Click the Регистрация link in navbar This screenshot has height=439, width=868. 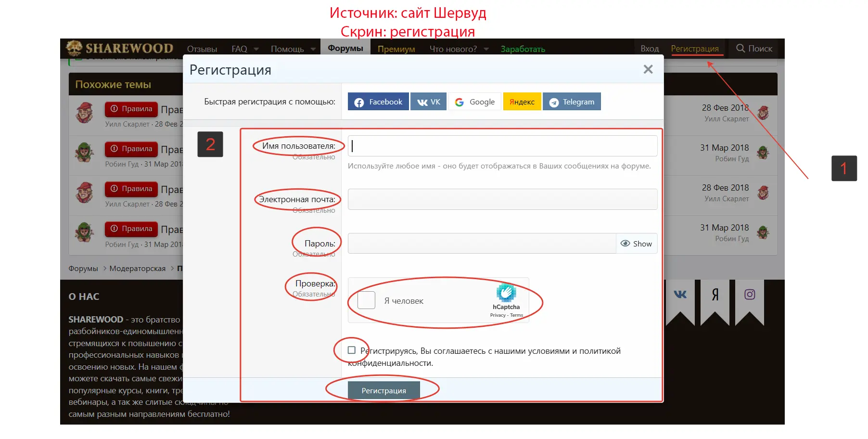[x=695, y=49]
